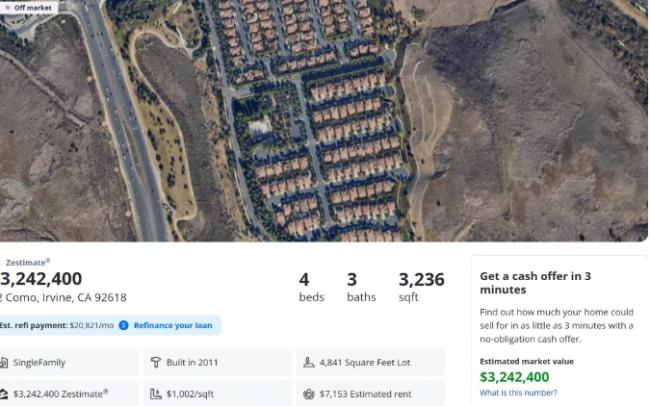The height and width of the screenshot is (406, 650).
Task: Click the 3,236 sqft stat
Action: 421,287
